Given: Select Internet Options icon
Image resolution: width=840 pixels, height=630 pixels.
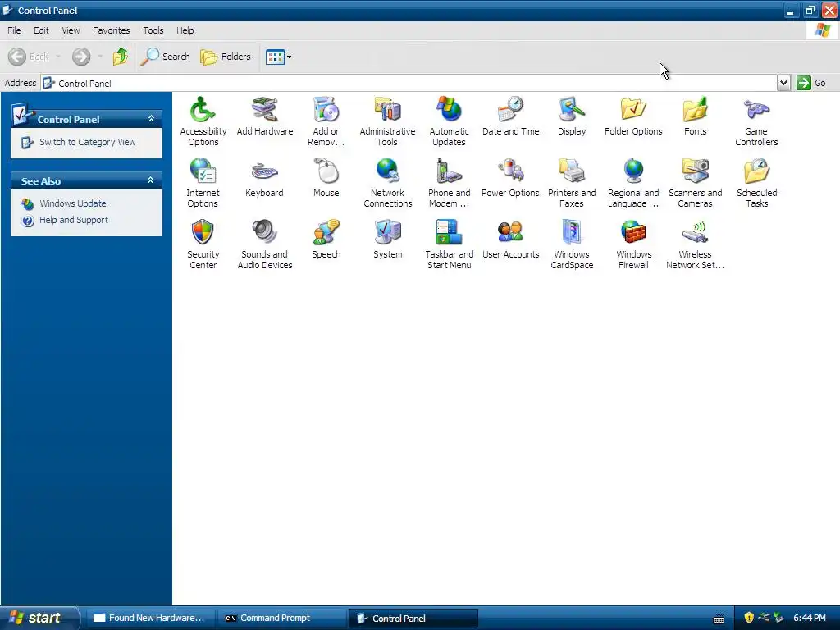Looking at the screenshot, I should click(x=203, y=171).
